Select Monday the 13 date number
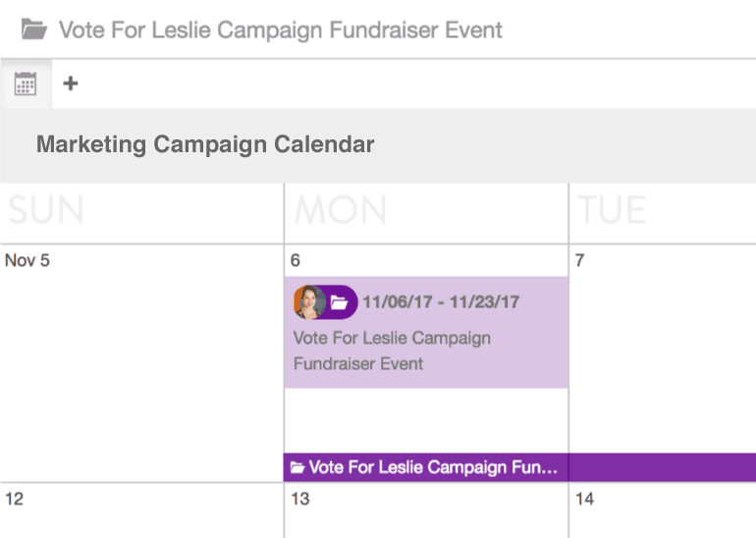756x538 pixels. click(299, 499)
